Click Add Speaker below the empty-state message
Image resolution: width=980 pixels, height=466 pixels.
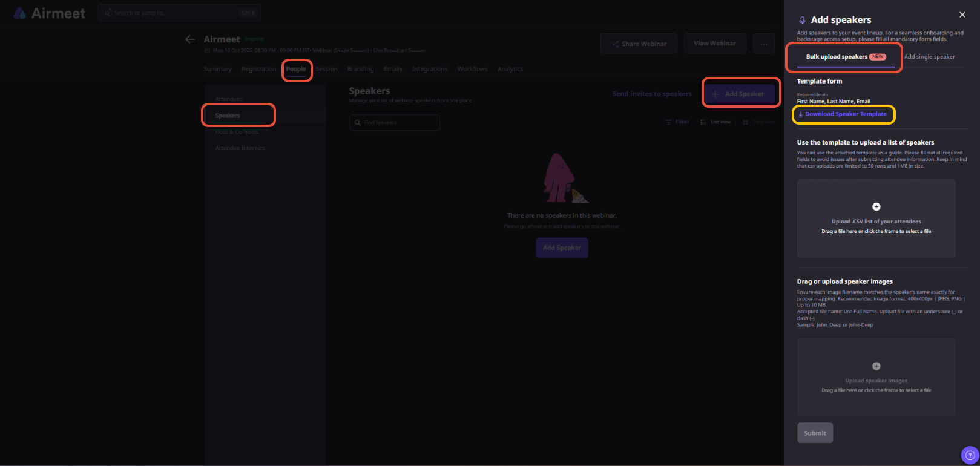coord(562,248)
